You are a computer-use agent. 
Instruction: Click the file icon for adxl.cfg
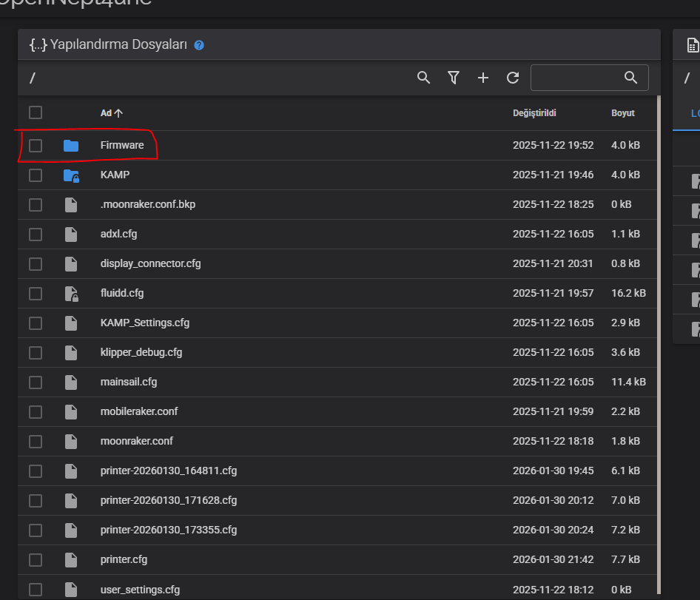pos(71,235)
